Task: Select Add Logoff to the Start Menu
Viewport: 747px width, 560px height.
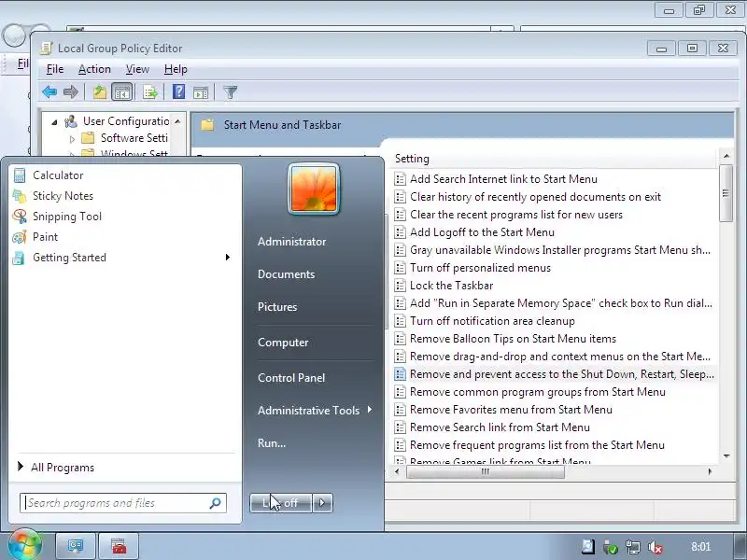Action: click(x=482, y=232)
